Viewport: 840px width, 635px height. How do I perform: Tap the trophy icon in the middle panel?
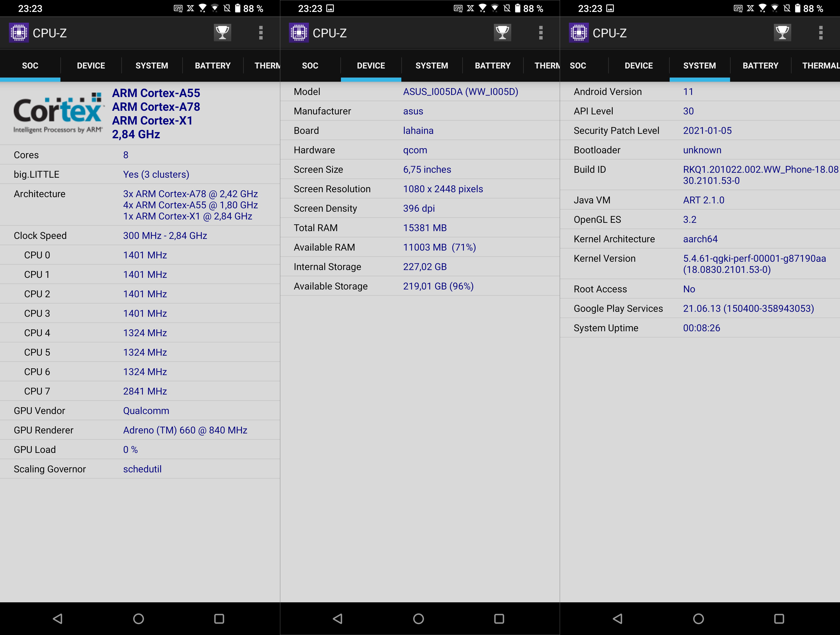502,33
